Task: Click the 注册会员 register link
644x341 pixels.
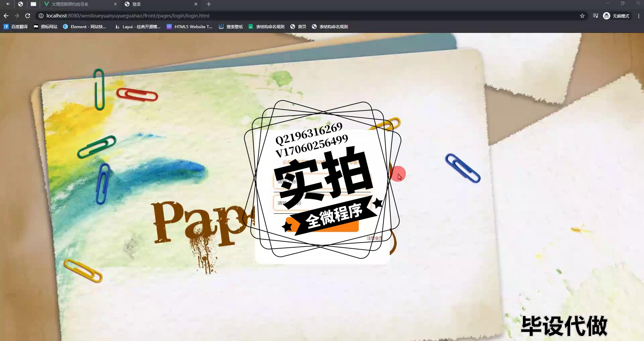Action: click(374, 238)
